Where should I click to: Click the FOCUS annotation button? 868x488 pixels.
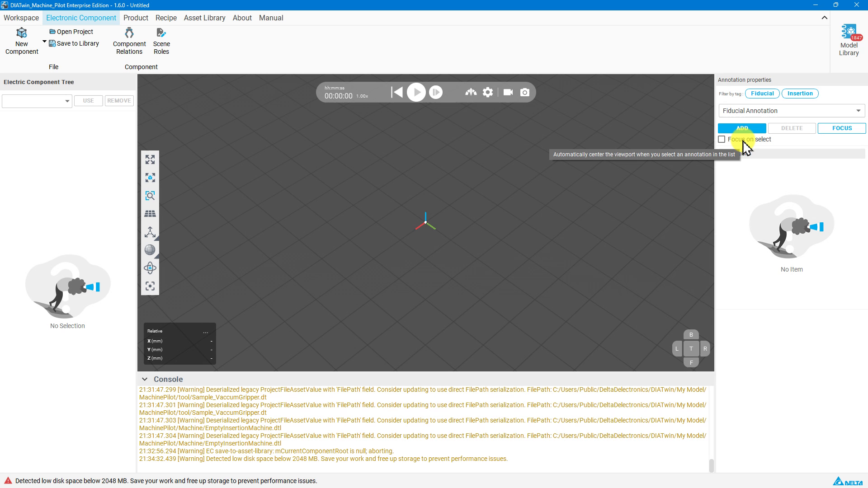click(842, 128)
